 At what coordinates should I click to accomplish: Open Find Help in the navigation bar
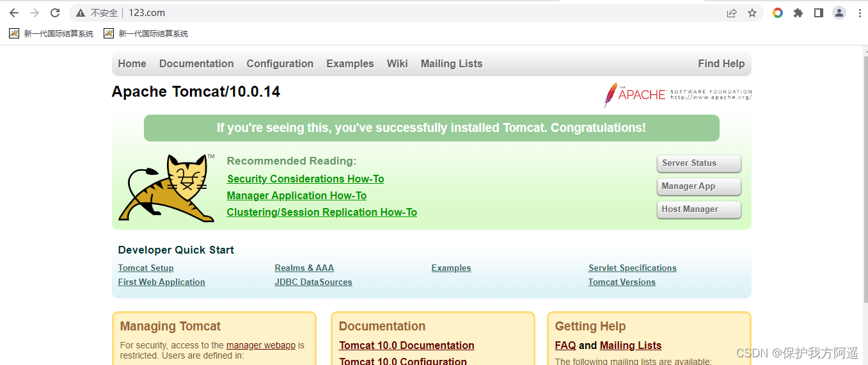(722, 63)
